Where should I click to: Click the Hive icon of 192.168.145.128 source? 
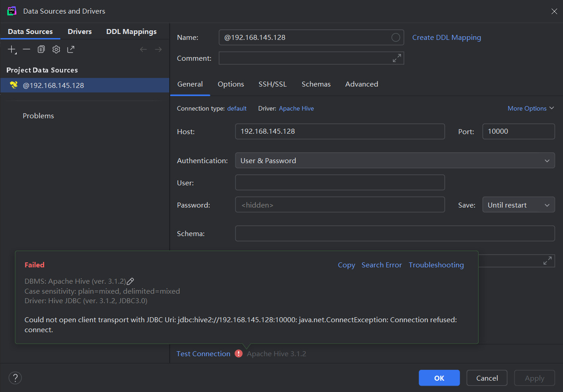pyautogui.click(x=14, y=85)
